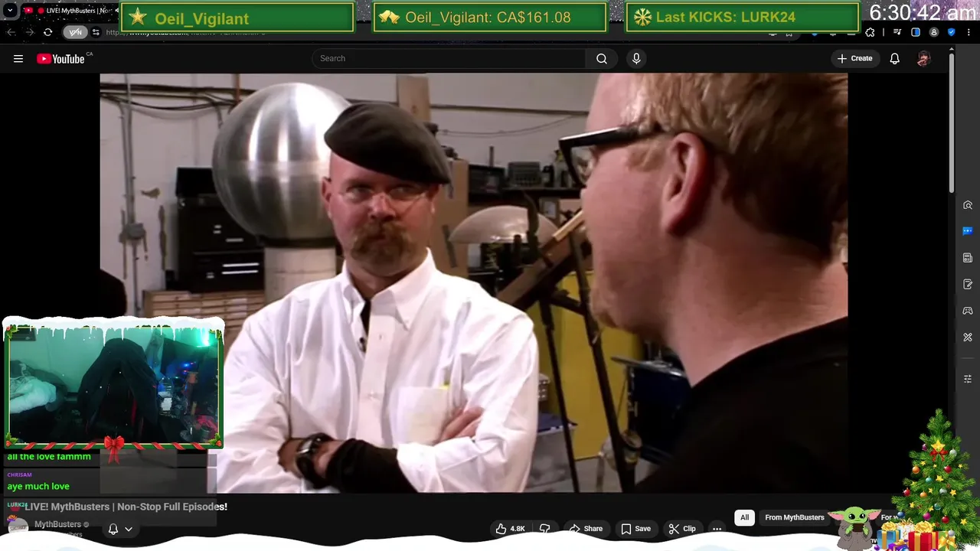The image size is (980, 551).
Task: Open the tab search dropdown arrow
Action: tap(10, 11)
